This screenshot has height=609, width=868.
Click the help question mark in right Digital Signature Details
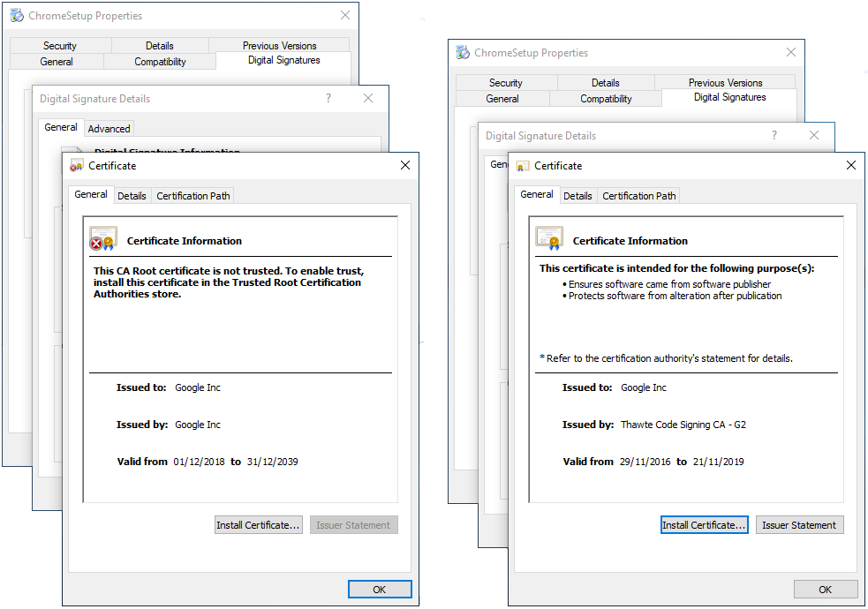774,136
